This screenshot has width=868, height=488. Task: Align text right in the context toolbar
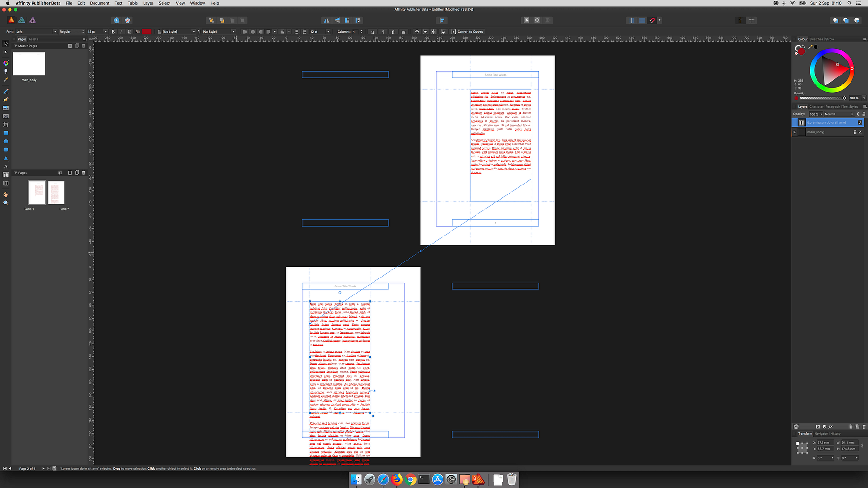click(x=260, y=32)
